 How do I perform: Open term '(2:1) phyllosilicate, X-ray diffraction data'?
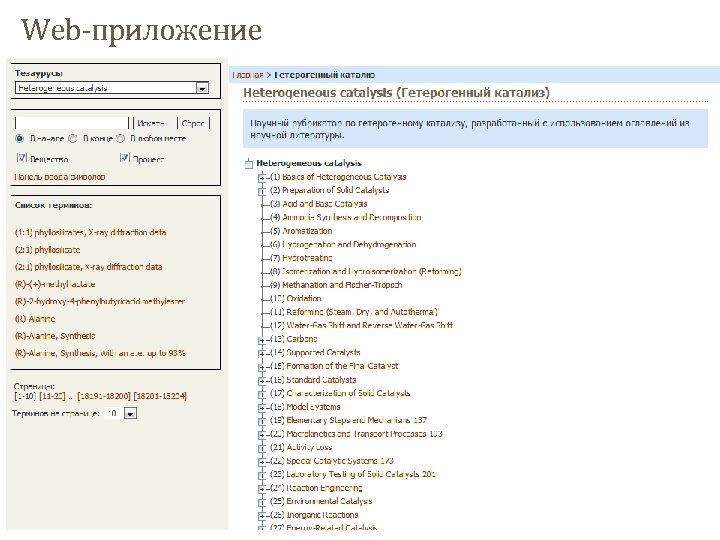[88, 267]
